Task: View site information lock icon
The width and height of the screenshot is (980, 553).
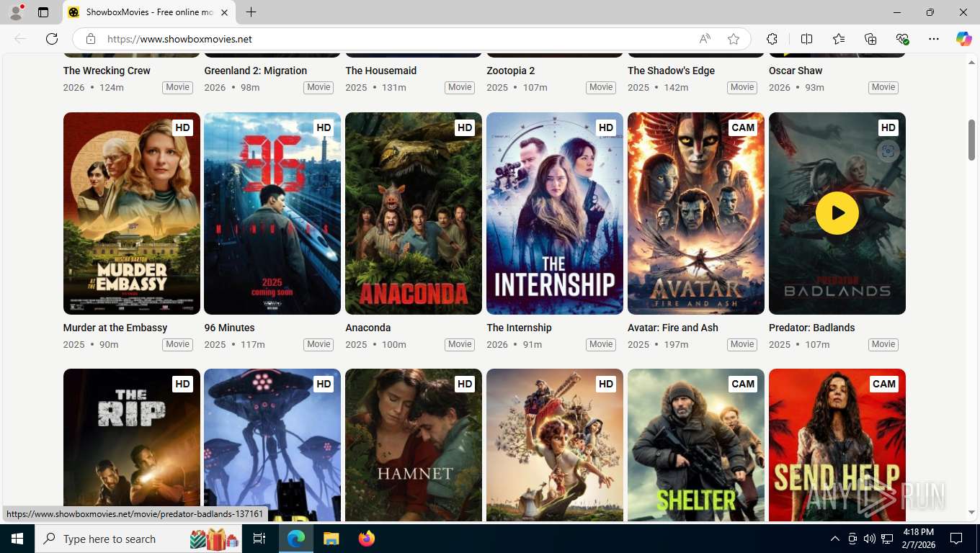Action: 91,39
